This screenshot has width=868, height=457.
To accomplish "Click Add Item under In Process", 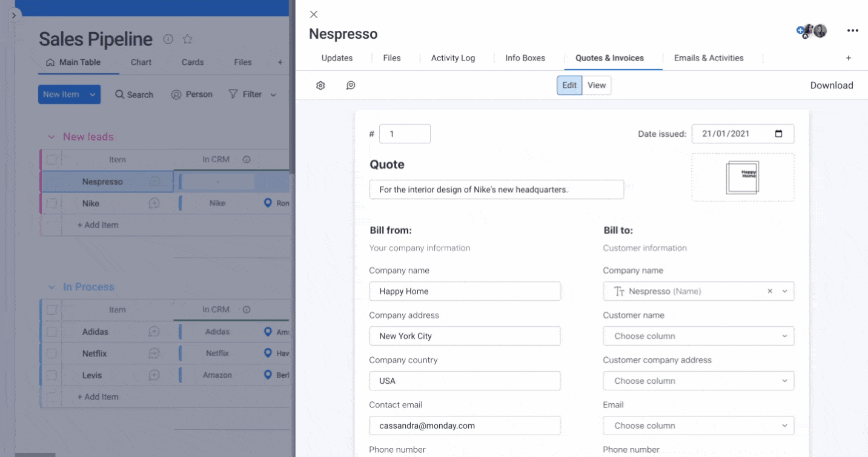I will [x=98, y=397].
